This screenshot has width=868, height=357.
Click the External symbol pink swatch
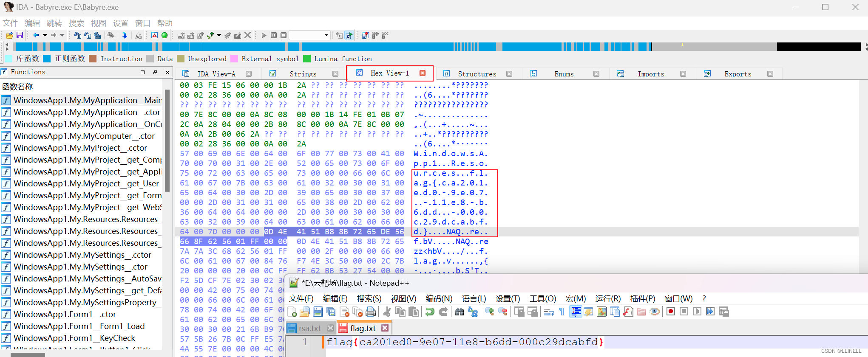coord(234,59)
